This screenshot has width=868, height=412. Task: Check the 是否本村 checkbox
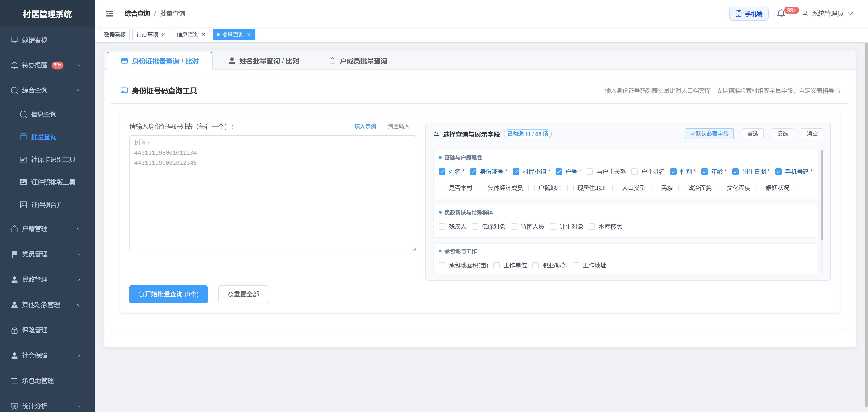[442, 188]
